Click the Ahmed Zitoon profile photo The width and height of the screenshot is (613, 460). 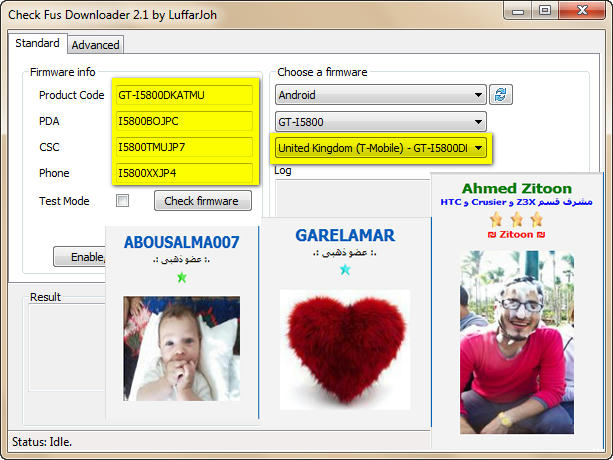[517, 342]
